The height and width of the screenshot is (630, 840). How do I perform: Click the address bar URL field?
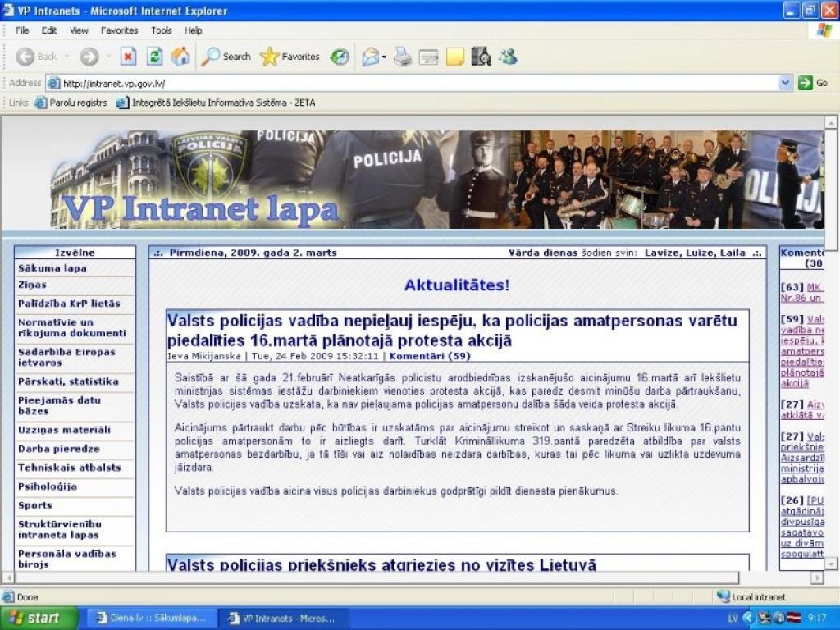[410, 83]
